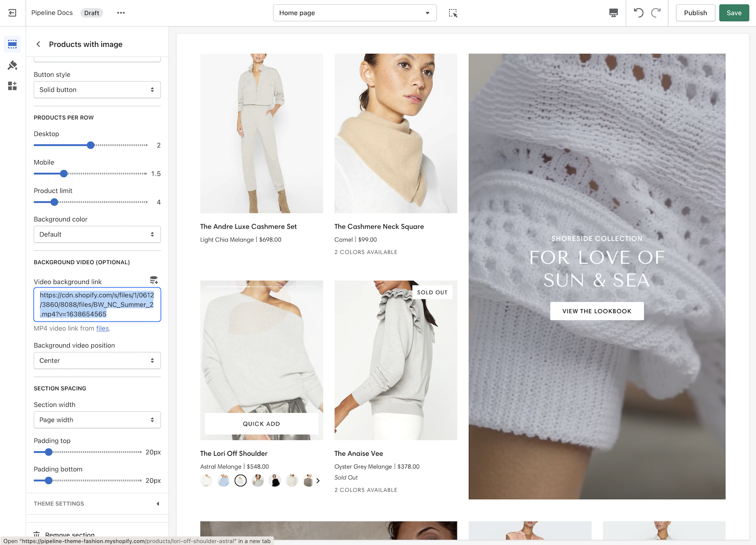Open the Button style dropdown
Screen dimensions: 756x545
(97, 90)
